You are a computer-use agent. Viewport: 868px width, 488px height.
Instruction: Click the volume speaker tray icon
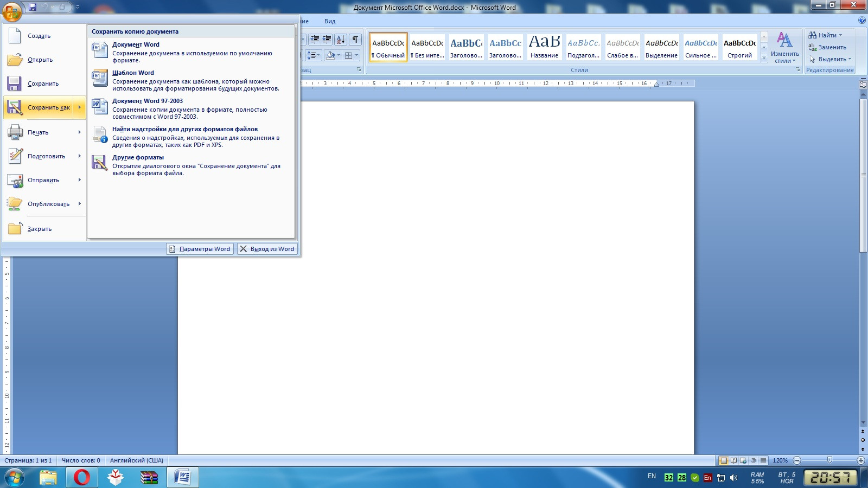click(734, 478)
